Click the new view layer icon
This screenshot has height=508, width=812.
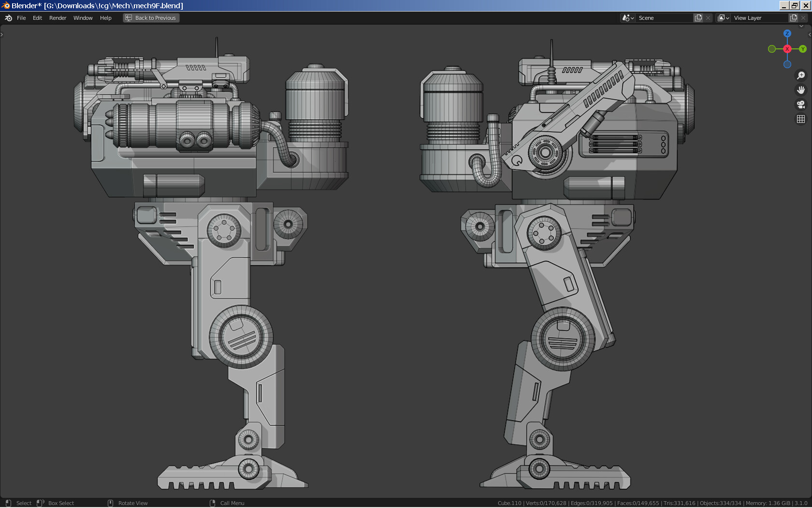(x=793, y=17)
